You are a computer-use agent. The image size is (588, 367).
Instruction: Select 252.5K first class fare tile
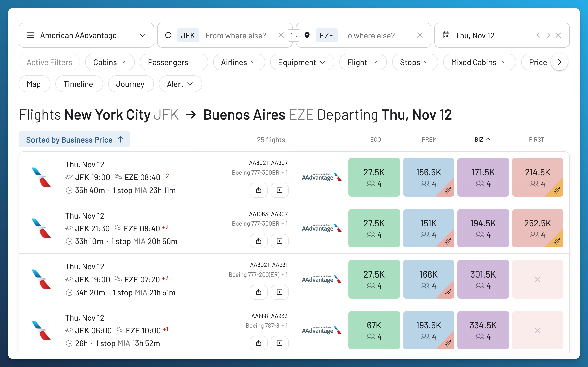pyautogui.click(x=538, y=228)
